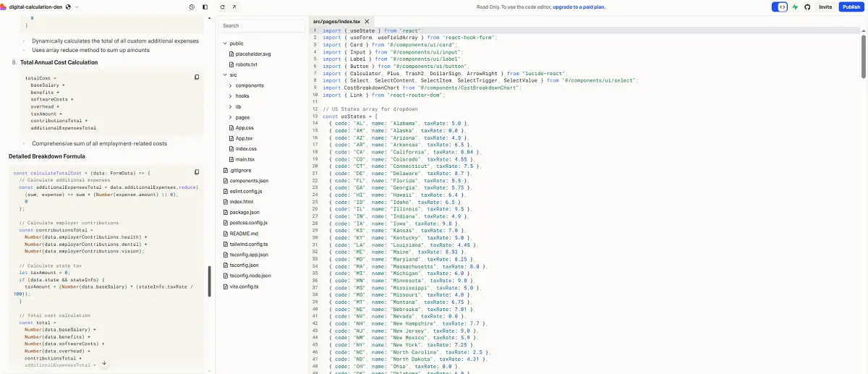The image size is (868, 374).
Task: Open the version history clock icon
Action: [x=192, y=7]
